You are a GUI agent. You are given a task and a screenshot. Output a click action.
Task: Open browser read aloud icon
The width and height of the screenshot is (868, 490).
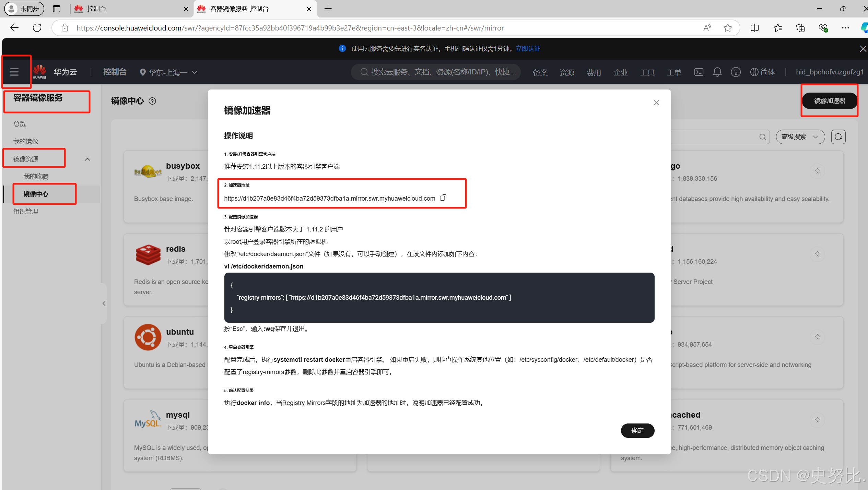click(707, 28)
